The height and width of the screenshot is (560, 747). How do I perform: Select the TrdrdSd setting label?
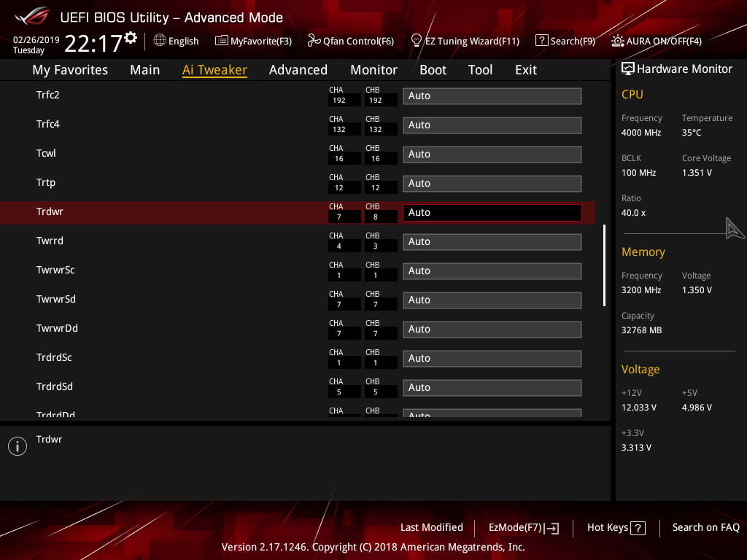[54, 386]
